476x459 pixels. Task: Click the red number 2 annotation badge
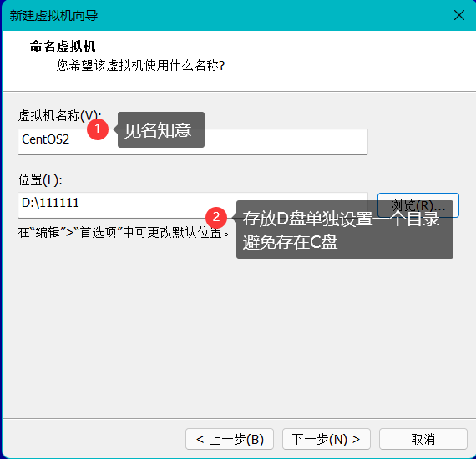click(216, 218)
